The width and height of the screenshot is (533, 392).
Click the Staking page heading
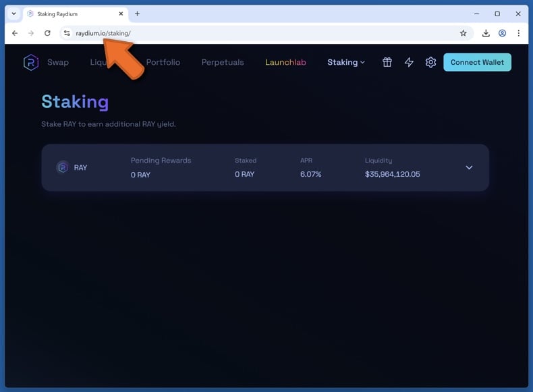[x=75, y=102]
